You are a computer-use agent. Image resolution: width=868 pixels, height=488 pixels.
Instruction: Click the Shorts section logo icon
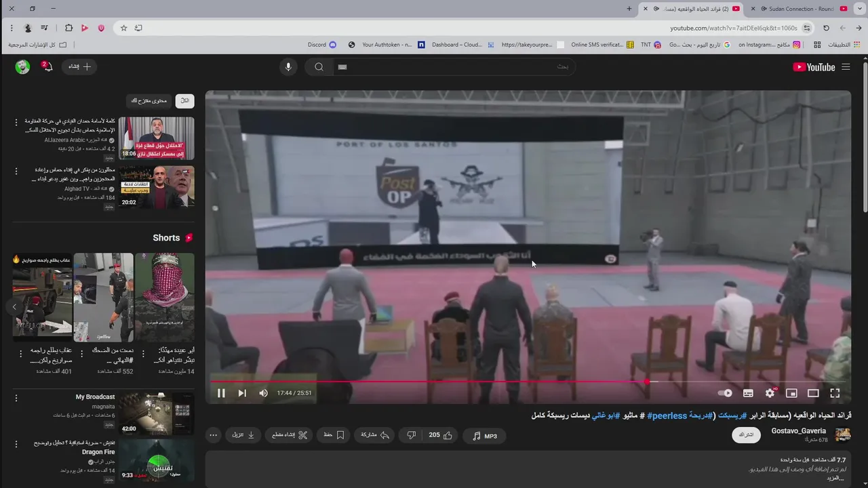189,238
